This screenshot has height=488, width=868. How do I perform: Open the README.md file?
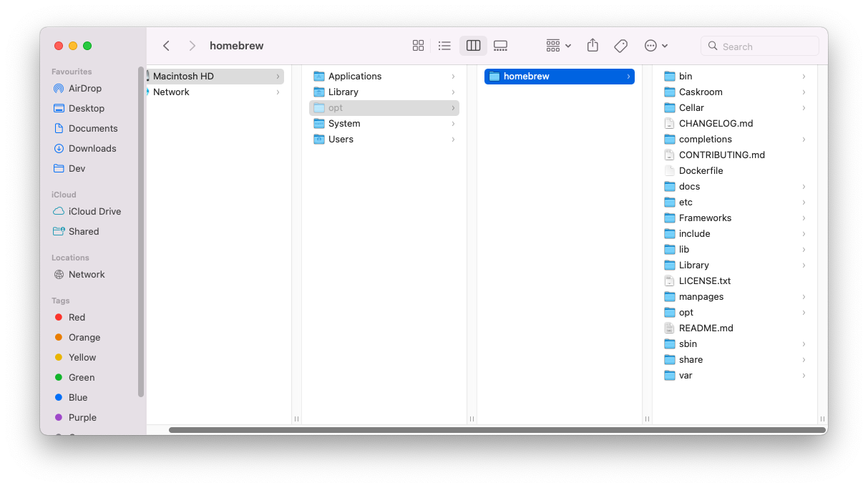pyautogui.click(x=706, y=328)
